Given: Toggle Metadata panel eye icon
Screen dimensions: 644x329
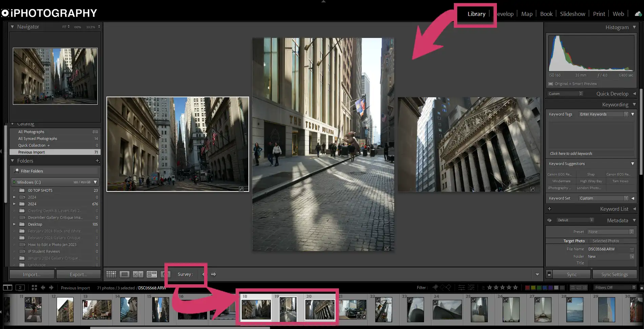Looking at the screenshot, I should (549, 220).
